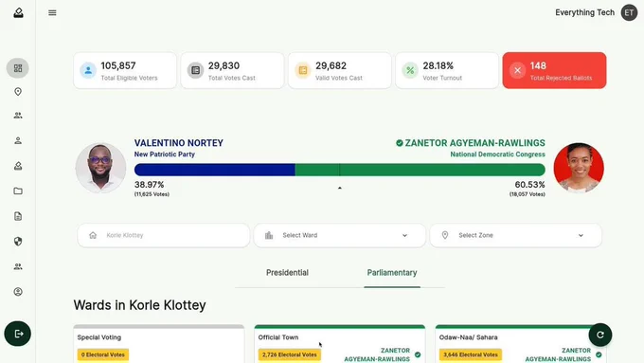Viewport: 644px width, 363px height.
Task: Switch to the Presidential tab
Action: point(287,273)
